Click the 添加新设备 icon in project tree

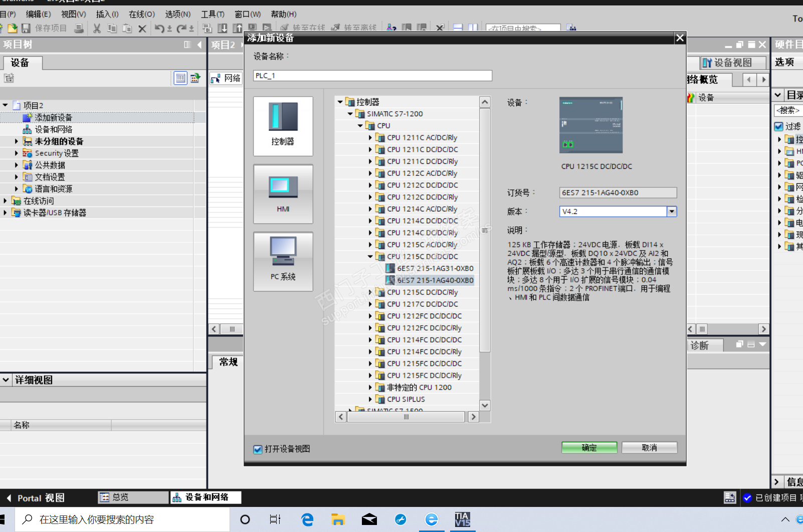click(27, 117)
